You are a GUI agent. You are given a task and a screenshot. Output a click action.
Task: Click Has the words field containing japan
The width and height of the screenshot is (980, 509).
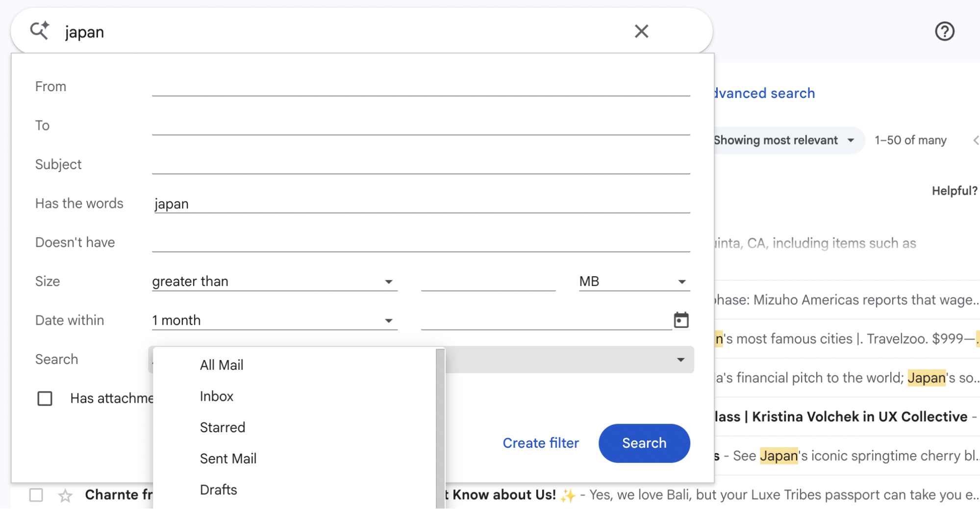tap(421, 203)
